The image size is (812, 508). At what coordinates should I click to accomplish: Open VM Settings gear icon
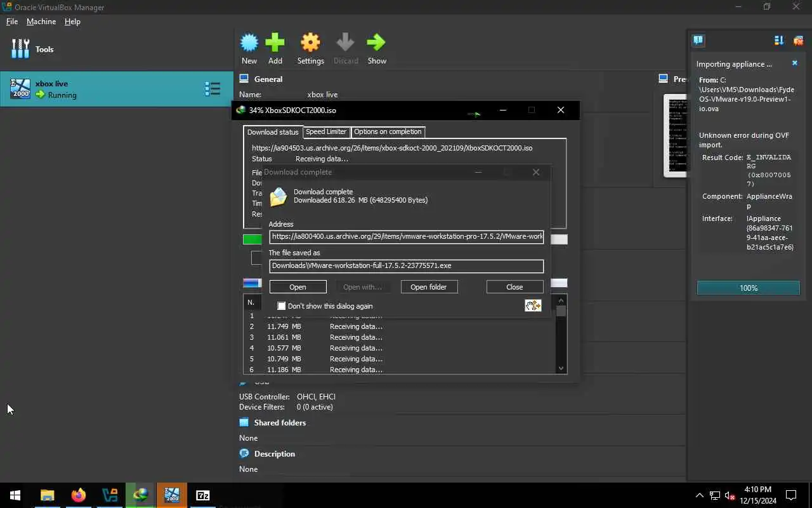310,43
